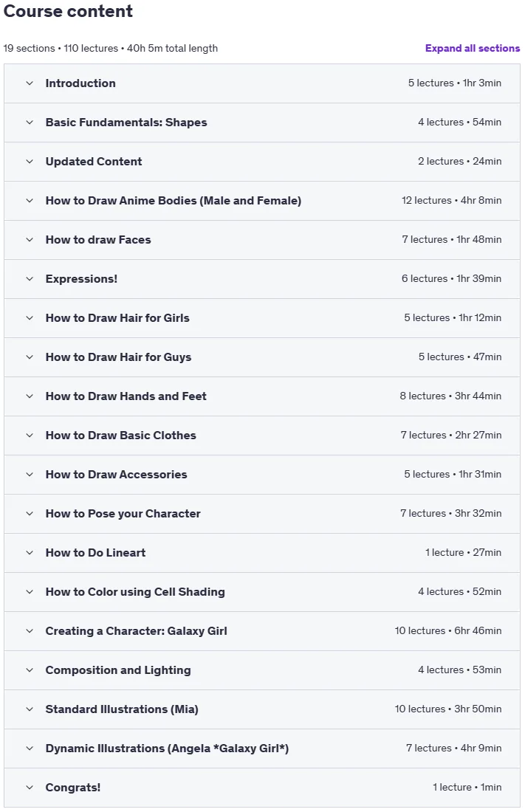Open the Updated Content section chevron
Screen dimensions: 525x812
[x=30, y=162]
